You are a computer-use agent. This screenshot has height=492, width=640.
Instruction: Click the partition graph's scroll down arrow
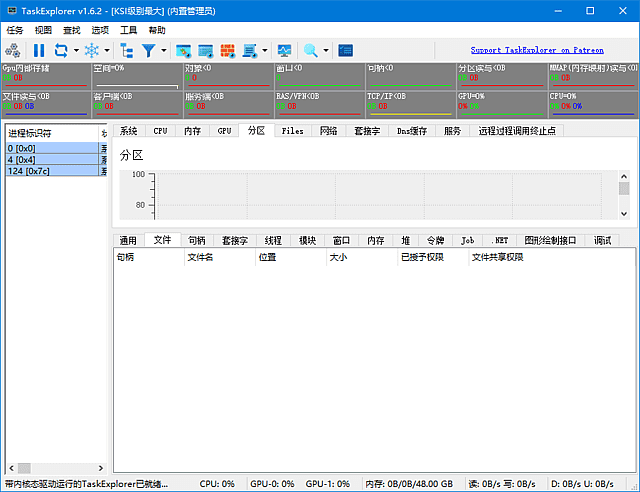[x=624, y=213]
